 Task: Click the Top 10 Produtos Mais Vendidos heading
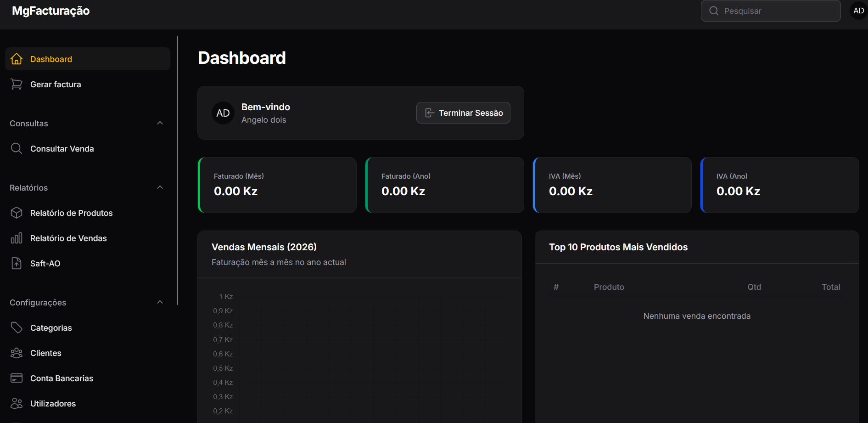[x=618, y=247]
